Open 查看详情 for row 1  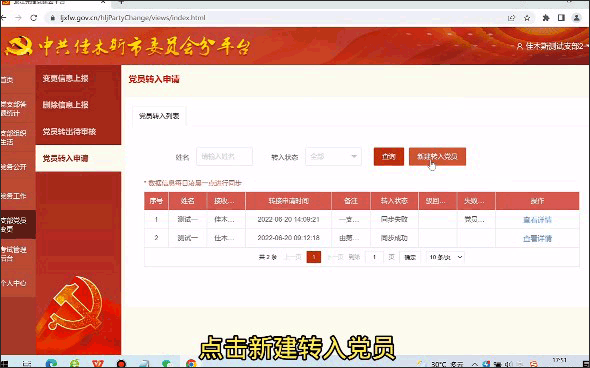tap(537, 219)
